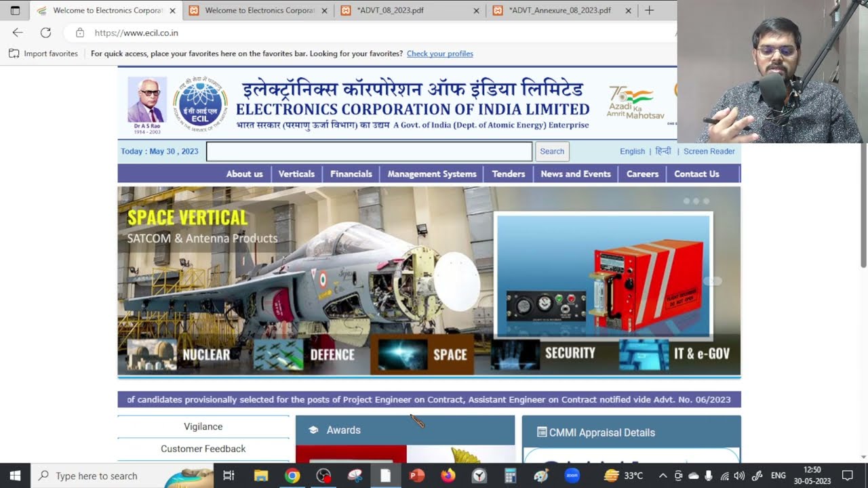This screenshot has width=868, height=488.
Task: Switch site language to English
Action: [x=632, y=151]
